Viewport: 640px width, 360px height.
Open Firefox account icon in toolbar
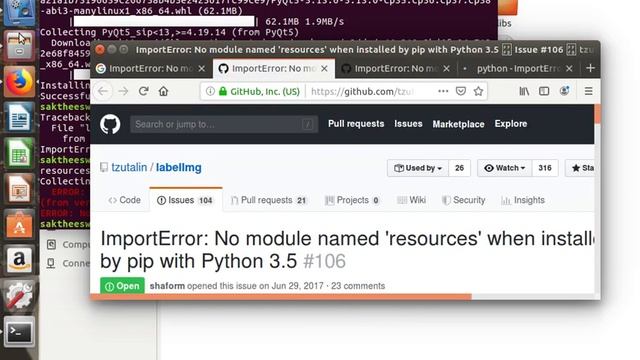pyautogui.click(x=564, y=91)
